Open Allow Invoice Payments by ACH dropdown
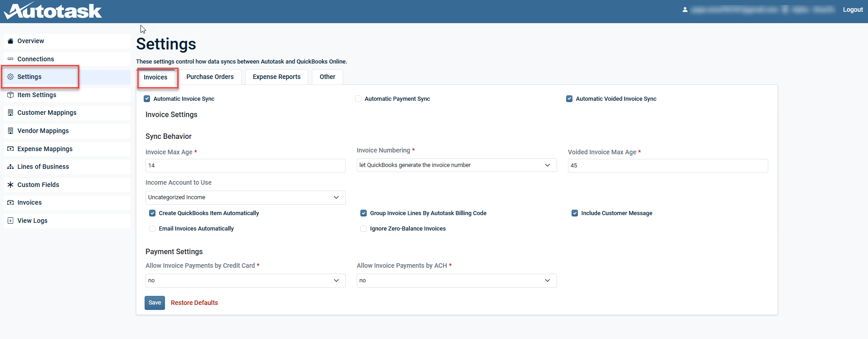 coord(456,280)
